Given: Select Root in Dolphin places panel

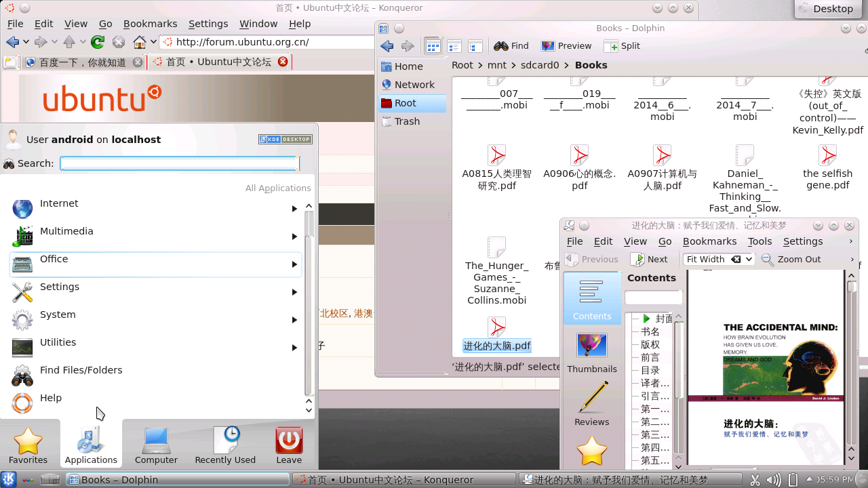Looking at the screenshot, I should (x=412, y=103).
